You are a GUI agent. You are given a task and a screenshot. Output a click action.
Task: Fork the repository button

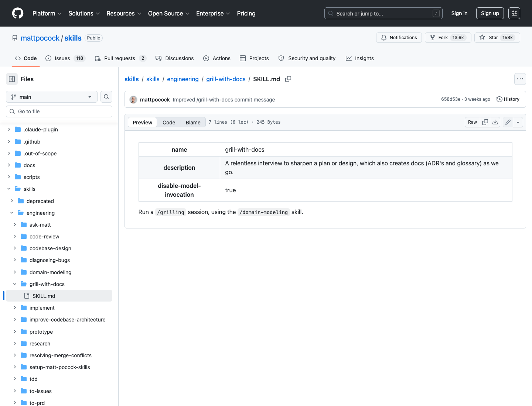[448, 38]
